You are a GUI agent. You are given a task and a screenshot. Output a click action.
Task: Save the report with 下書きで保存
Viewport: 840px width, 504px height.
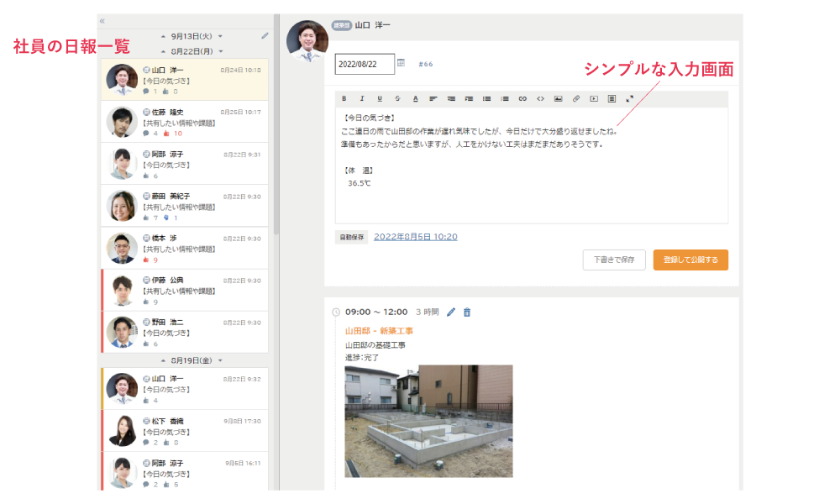point(614,260)
